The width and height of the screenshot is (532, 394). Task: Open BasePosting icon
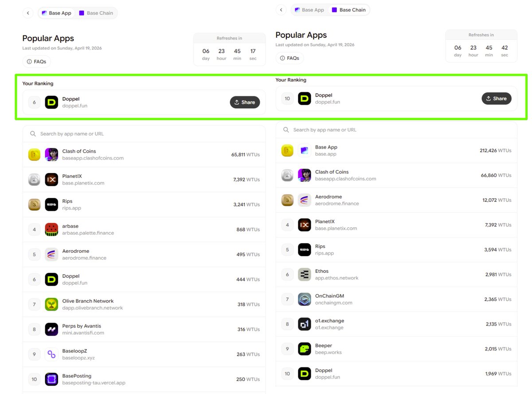(x=51, y=379)
